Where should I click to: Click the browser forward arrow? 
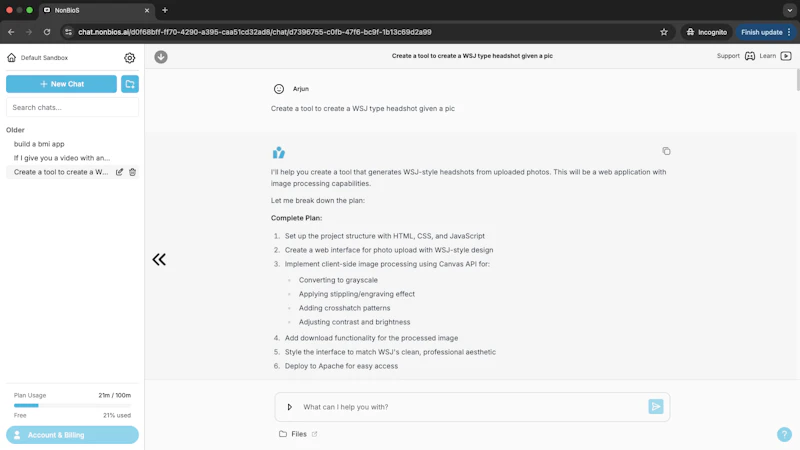tap(29, 32)
